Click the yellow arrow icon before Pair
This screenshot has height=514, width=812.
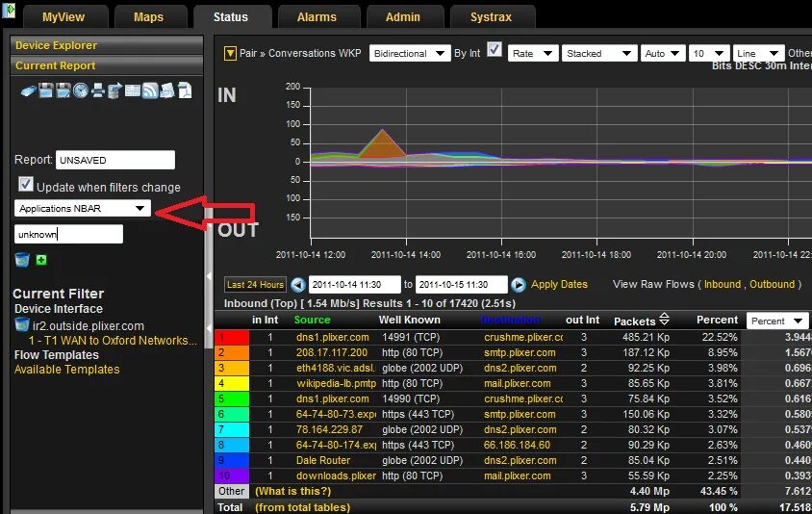click(x=230, y=53)
